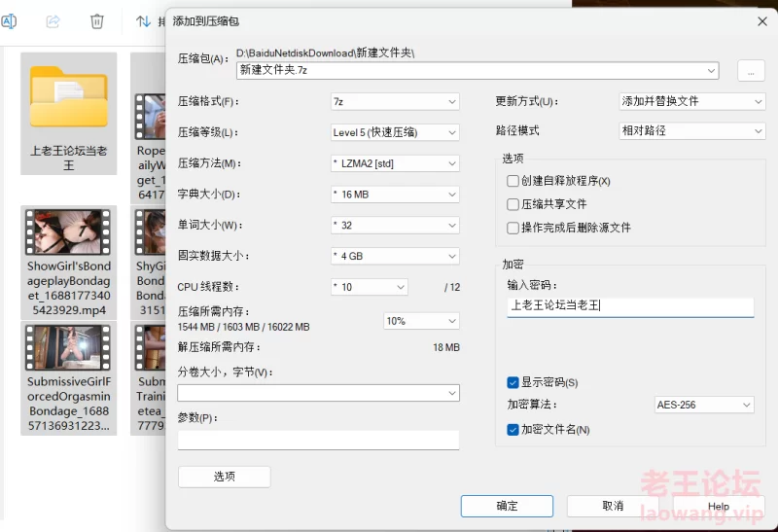Click the browse "..." button beside archive name
The width and height of the screenshot is (778, 532).
click(x=751, y=70)
